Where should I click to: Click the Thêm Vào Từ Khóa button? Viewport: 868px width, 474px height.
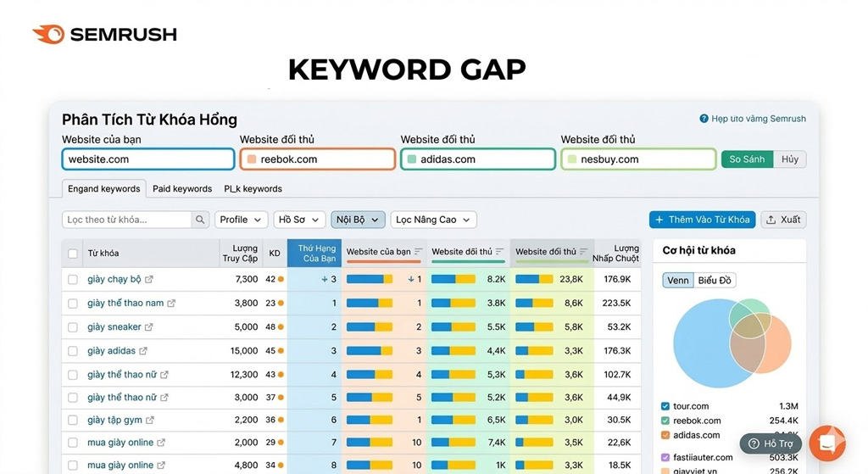(703, 220)
